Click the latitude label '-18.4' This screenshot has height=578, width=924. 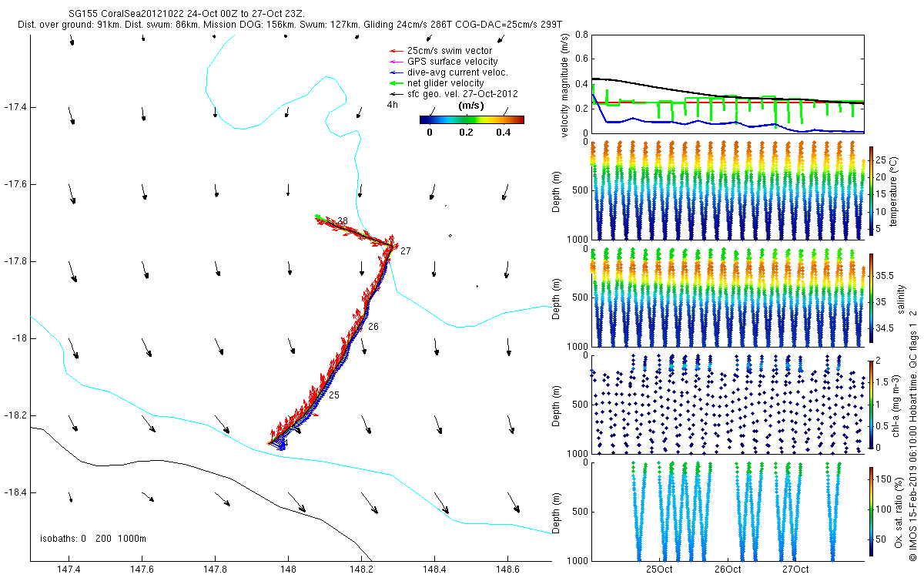pyautogui.click(x=15, y=492)
